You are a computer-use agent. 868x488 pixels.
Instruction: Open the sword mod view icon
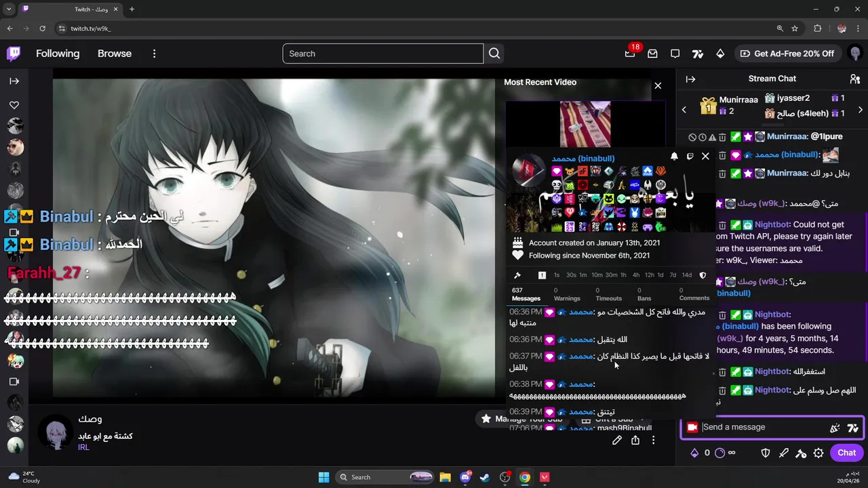pyautogui.click(x=783, y=453)
